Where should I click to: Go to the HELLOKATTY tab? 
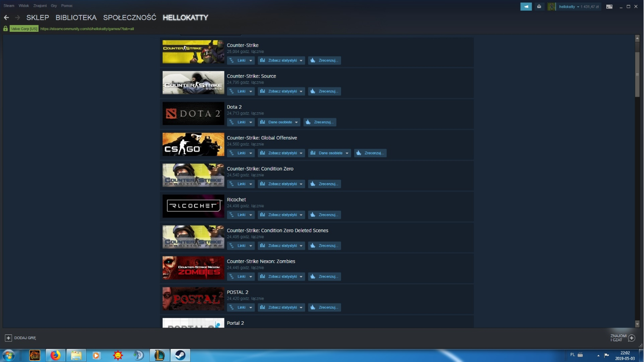pos(185,17)
